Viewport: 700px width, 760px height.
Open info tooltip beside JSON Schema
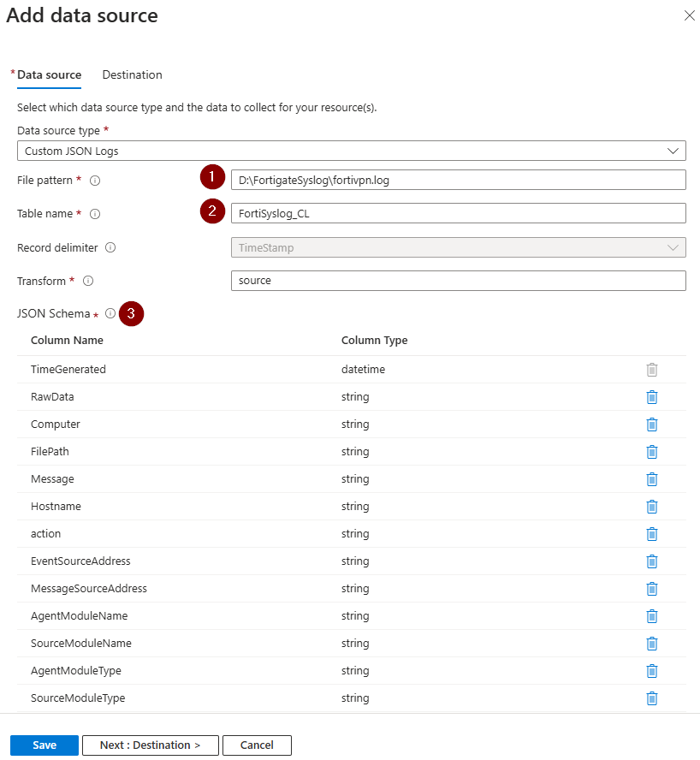tap(110, 314)
